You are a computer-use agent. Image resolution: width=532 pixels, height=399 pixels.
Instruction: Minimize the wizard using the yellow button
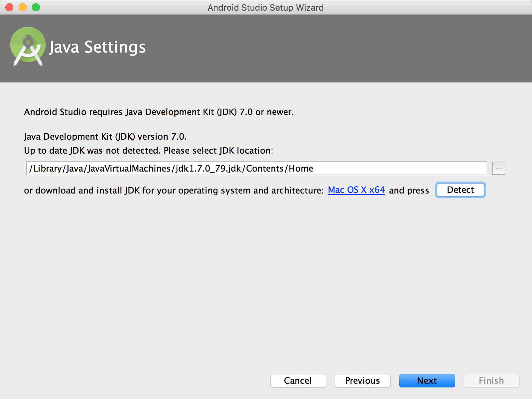pyautogui.click(x=23, y=7)
